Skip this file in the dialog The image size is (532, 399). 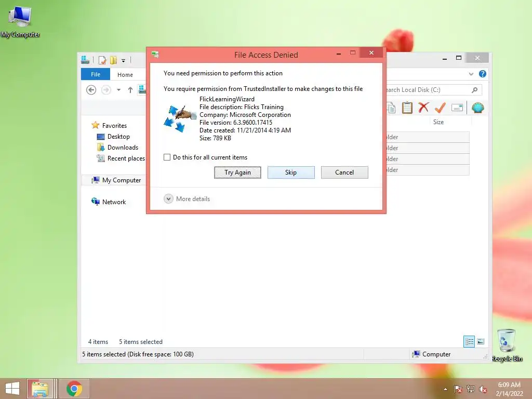coord(291,172)
